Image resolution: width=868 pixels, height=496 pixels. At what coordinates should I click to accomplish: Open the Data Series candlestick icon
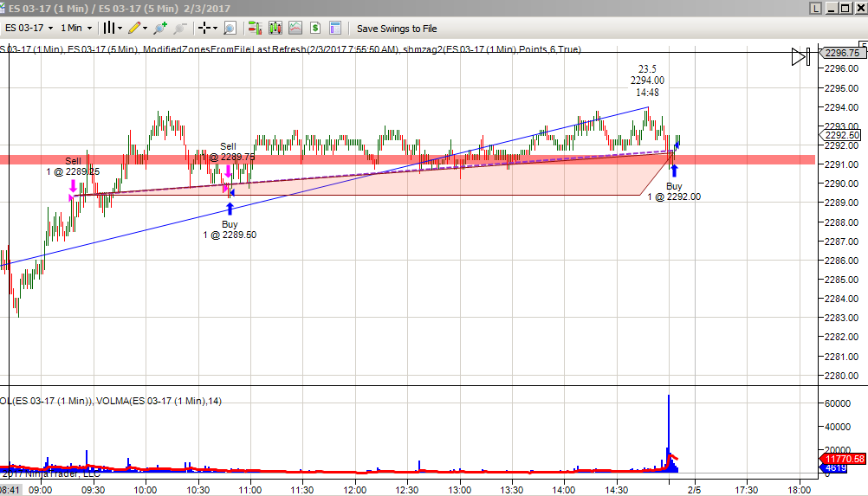[x=275, y=28]
